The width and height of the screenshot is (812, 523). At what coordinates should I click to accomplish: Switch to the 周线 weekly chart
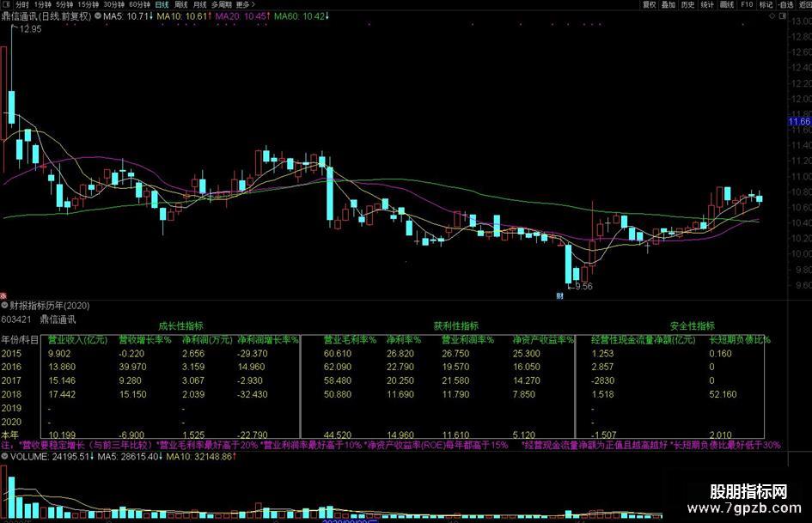[x=180, y=4]
